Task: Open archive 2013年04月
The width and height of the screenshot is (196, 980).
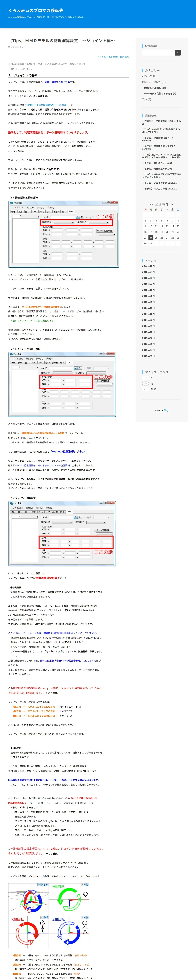Action: tap(148, 350)
